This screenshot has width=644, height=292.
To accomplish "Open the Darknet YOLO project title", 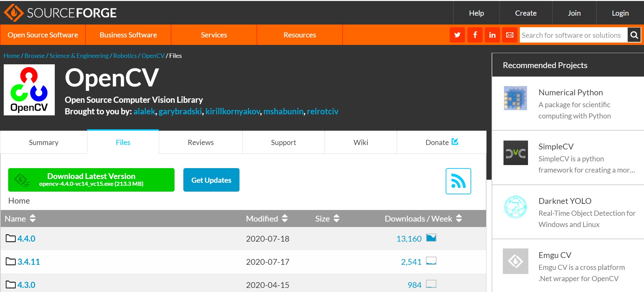I will 565,201.
